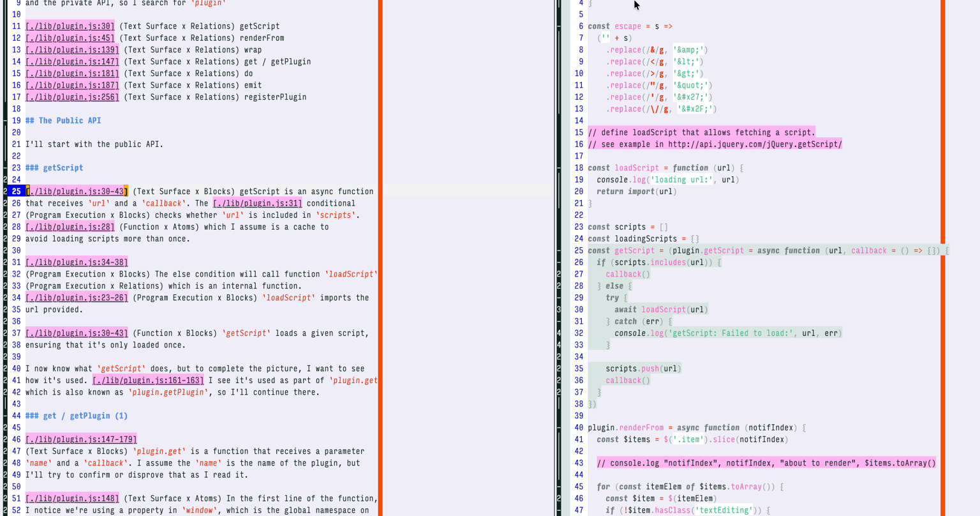Fold the loadScript function via gutter marker
Screen dimensions: 980x516
(x=560, y=168)
